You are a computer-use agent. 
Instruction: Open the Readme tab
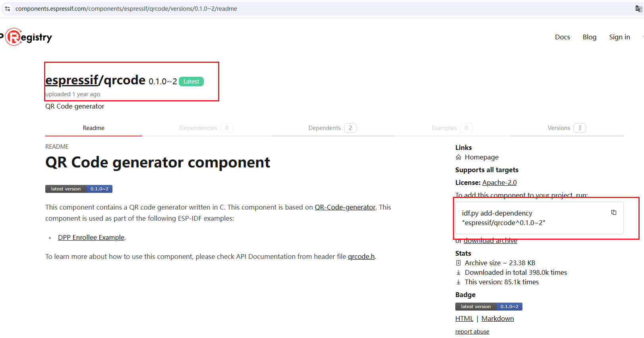(93, 128)
